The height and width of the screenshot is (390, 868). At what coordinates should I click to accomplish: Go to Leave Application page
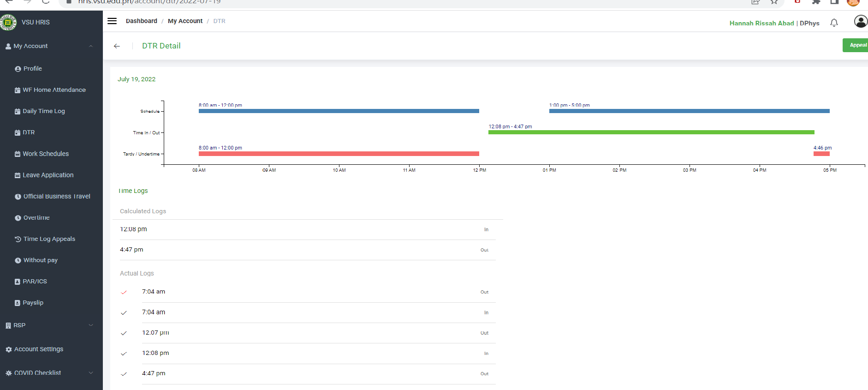point(48,175)
